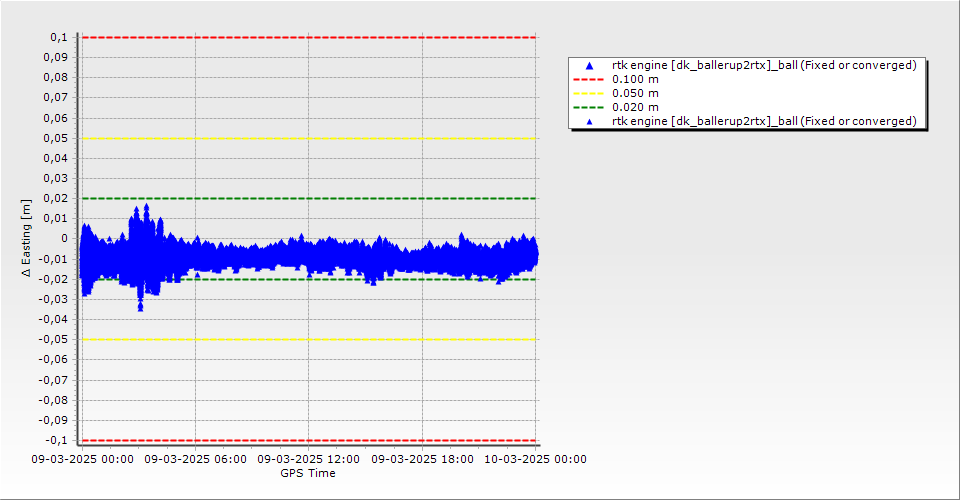Click the Δ Easting [m] axis title
This screenshot has height=500, width=960.
[26, 238]
